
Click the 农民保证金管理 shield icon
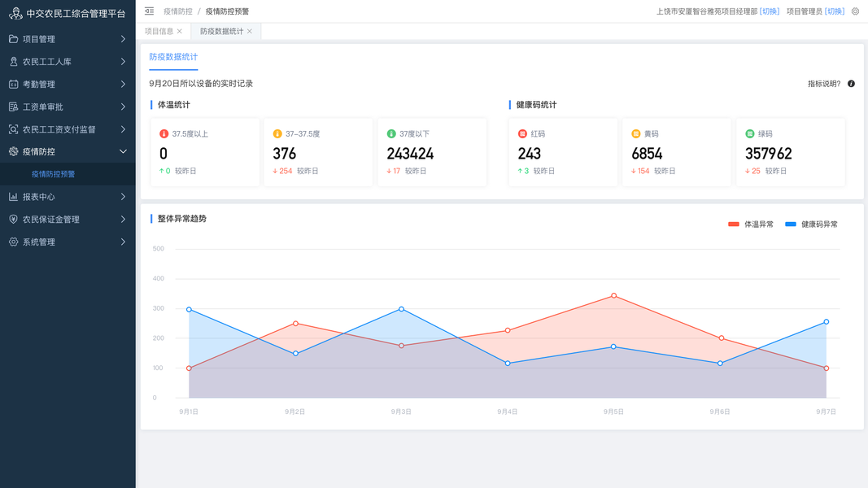pyautogui.click(x=13, y=219)
